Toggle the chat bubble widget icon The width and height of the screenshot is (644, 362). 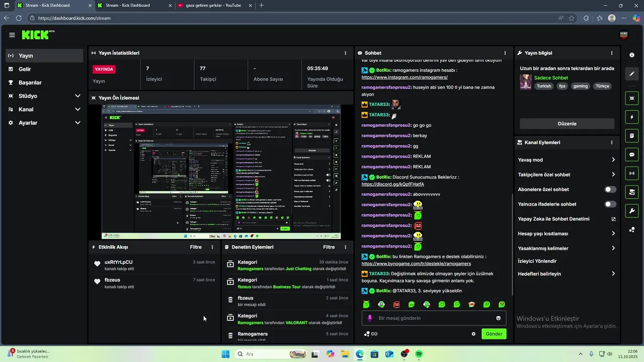pyautogui.click(x=632, y=155)
